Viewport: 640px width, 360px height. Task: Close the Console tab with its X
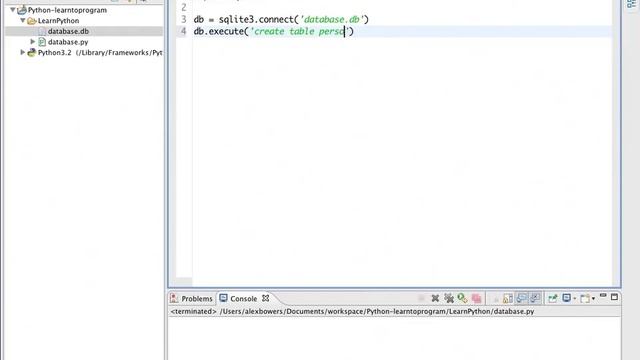266,298
